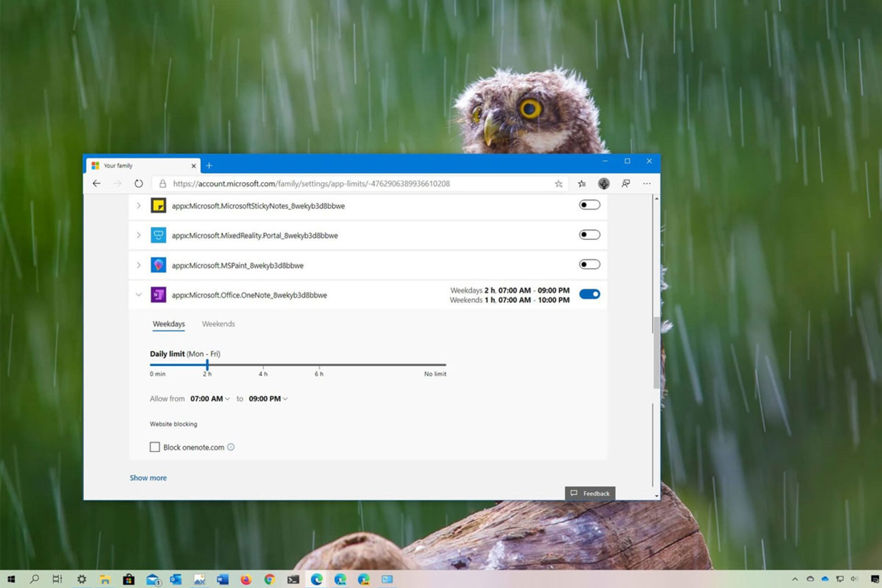882x588 pixels.
Task: Open the browser profile avatar
Action: (604, 184)
